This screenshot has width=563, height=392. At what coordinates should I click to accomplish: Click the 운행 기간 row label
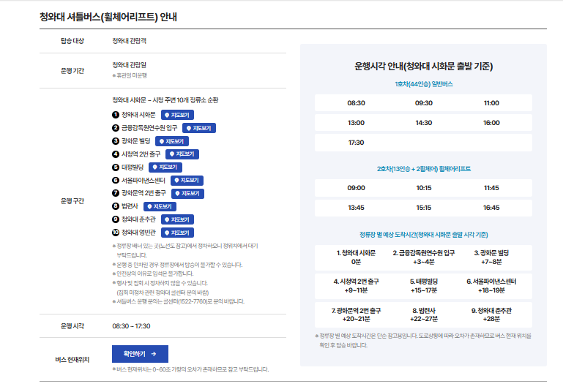[72, 71]
